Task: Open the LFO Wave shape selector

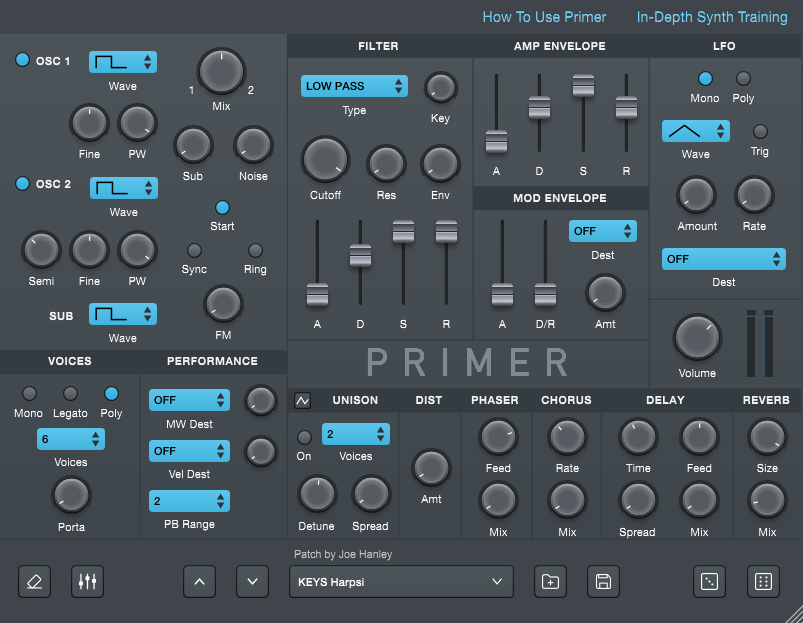Action: tap(695, 131)
